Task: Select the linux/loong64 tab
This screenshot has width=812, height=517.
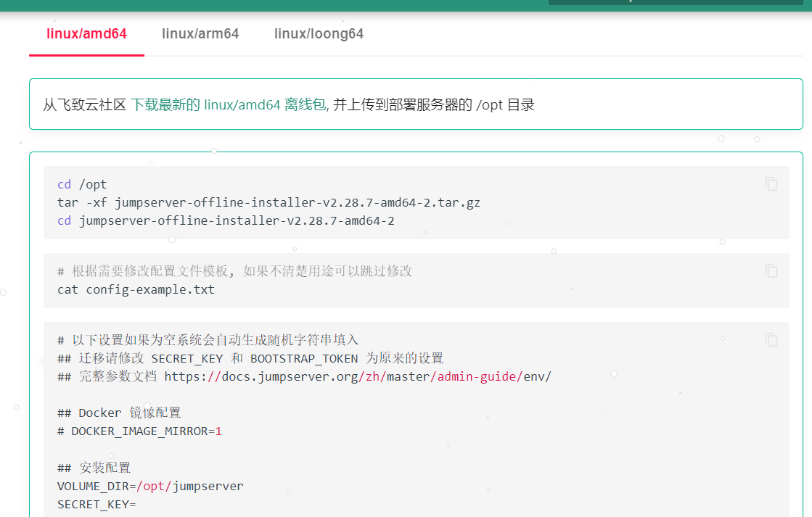Action: (319, 33)
